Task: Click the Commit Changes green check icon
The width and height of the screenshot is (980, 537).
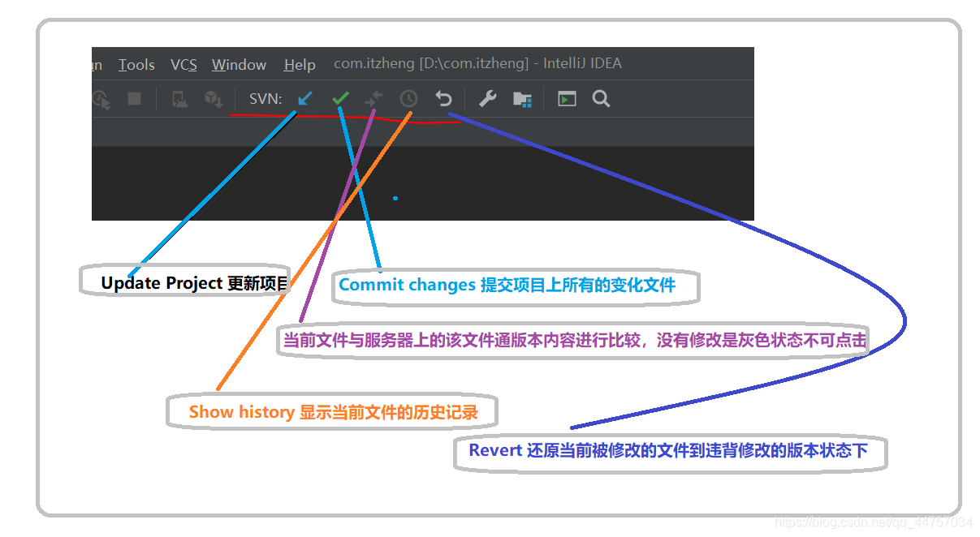Action: [340, 97]
